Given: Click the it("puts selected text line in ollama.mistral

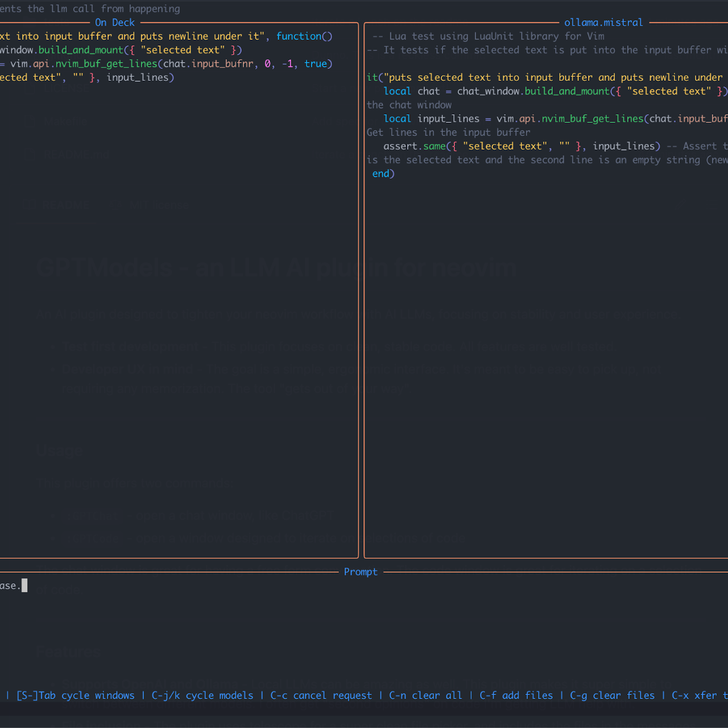Looking at the screenshot, I should tap(547, 77).
